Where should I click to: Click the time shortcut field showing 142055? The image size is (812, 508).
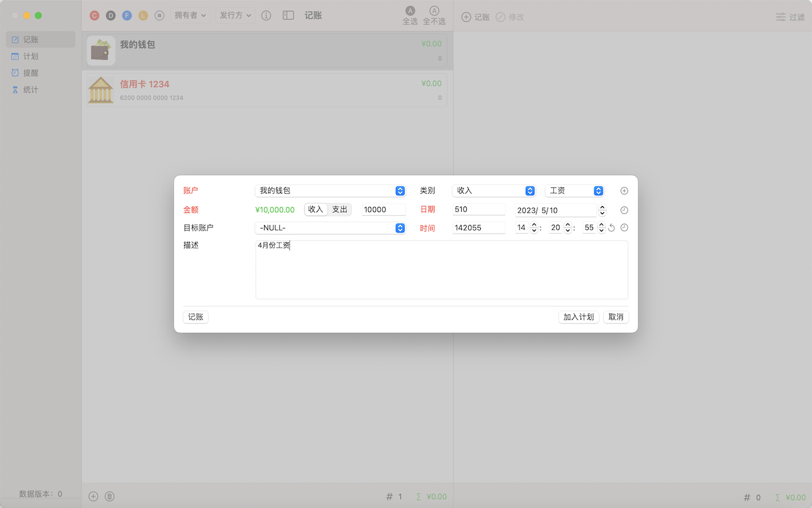[x=479, y=228]
